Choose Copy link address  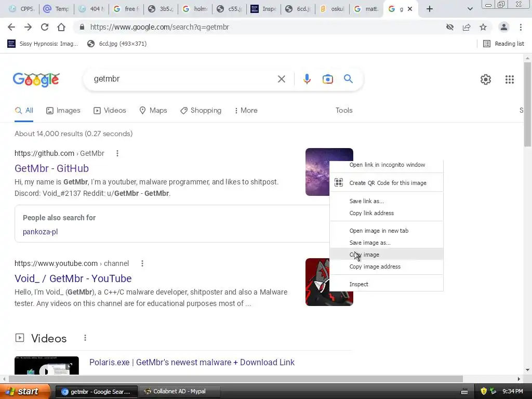point(387,213)
